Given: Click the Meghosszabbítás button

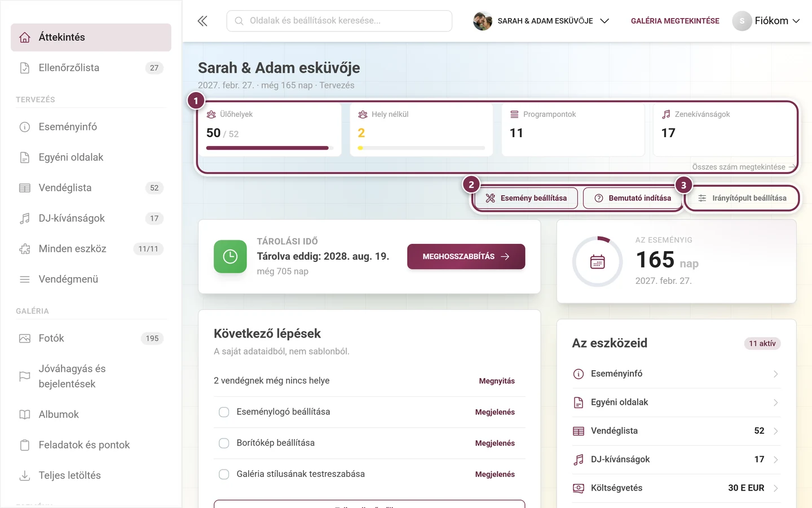Looking at the screenshot, I should (466, 256).
